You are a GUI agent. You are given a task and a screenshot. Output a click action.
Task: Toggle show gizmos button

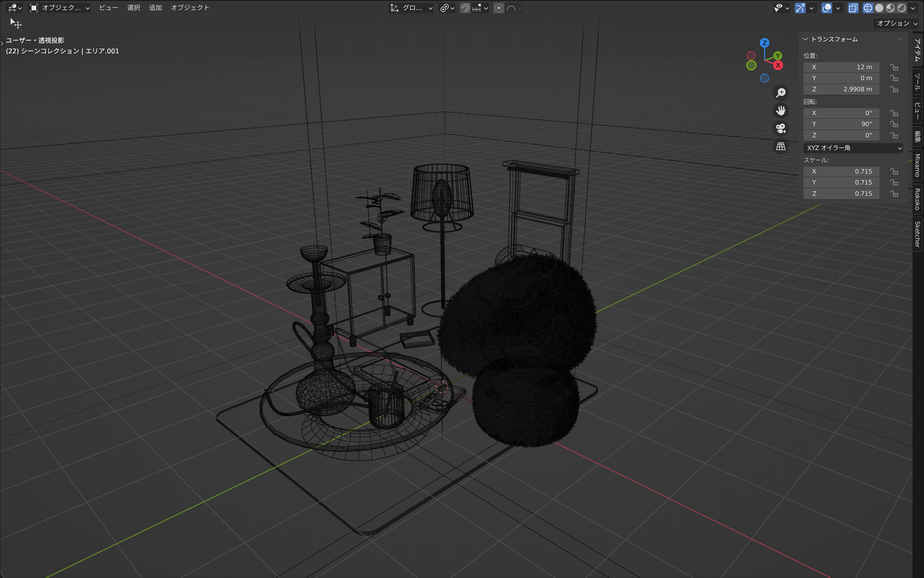point(800,8)
